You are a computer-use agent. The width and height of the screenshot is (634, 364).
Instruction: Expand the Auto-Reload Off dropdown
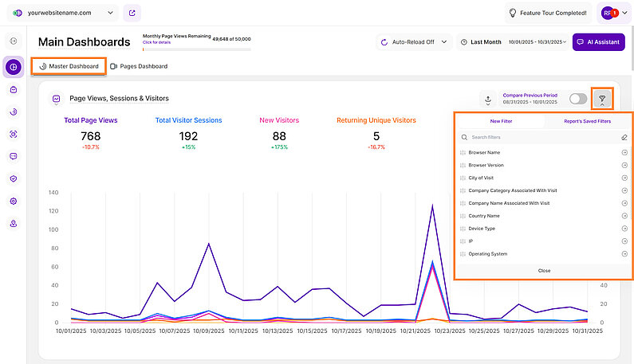point(413,42)
